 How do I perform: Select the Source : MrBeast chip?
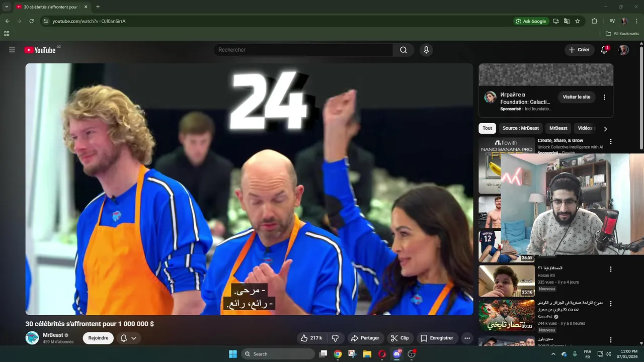tap(521, 128)
